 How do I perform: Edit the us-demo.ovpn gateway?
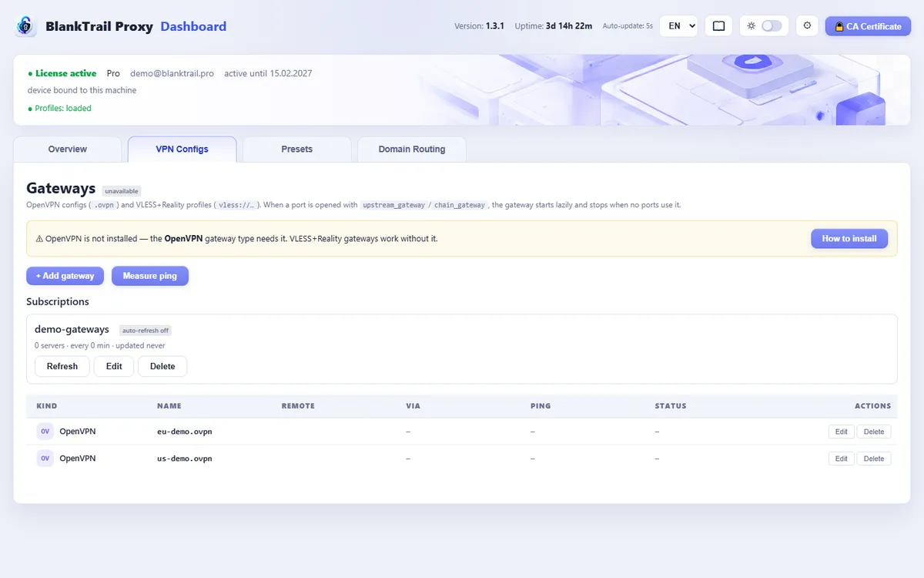(841, 459)
